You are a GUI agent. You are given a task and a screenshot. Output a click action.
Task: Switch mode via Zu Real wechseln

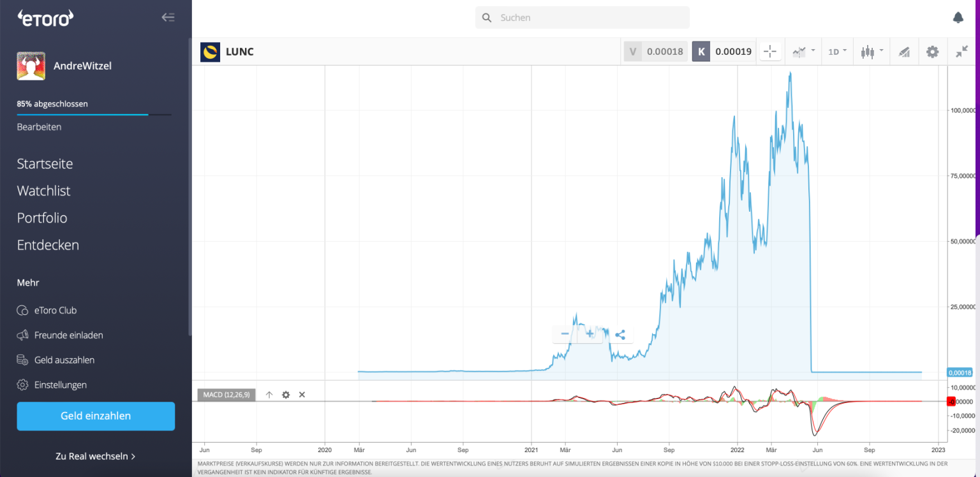click(96, 457)
